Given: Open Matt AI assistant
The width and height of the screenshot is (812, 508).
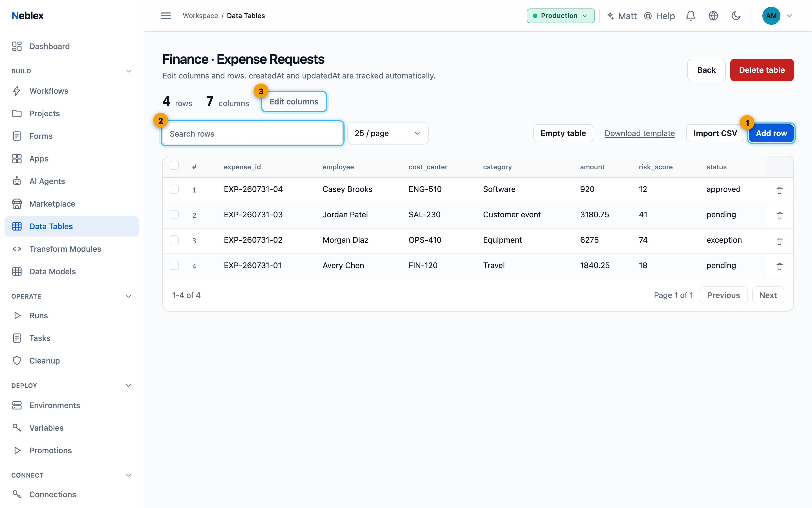Looking at the screenshot, I should coord(622,16).
